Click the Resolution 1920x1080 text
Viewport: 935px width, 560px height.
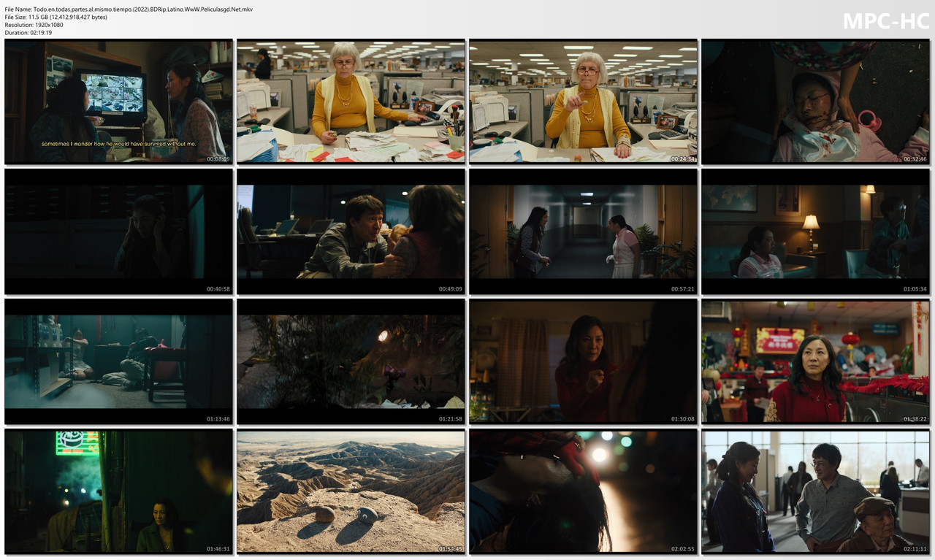34,25
